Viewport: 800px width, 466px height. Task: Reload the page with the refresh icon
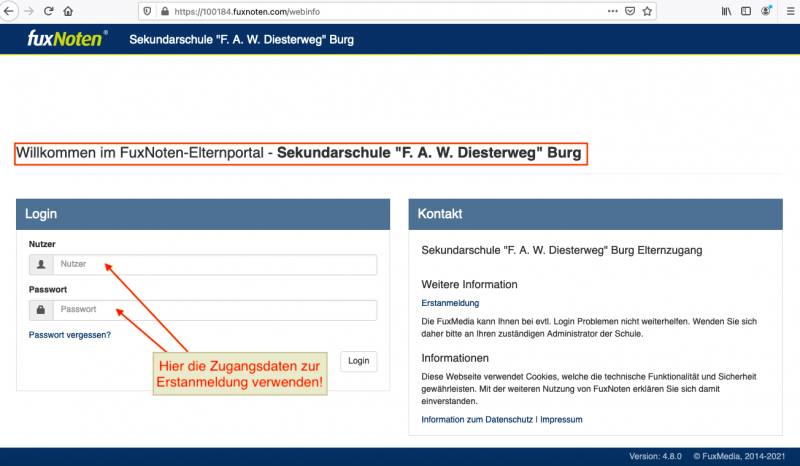point(48,11)
